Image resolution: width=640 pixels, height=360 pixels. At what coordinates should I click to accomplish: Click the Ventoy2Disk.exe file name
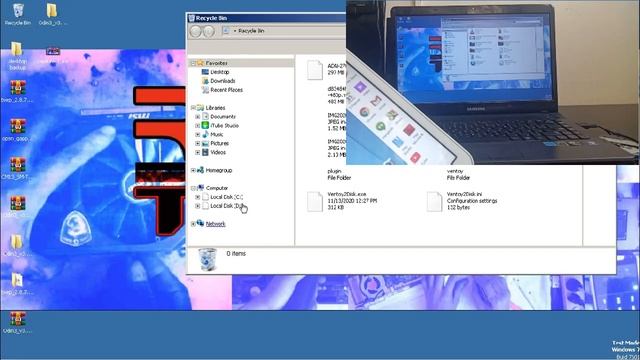(347, 194)
